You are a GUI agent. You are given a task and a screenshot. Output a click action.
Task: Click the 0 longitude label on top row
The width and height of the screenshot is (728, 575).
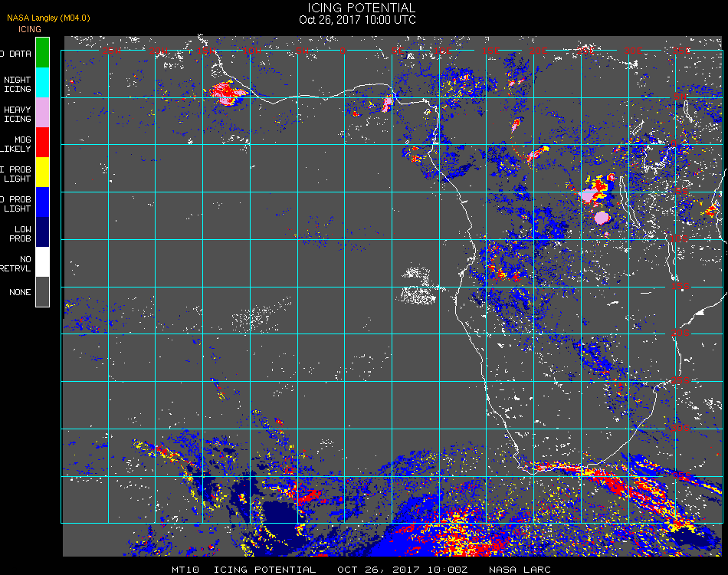(x=343, y=51)
